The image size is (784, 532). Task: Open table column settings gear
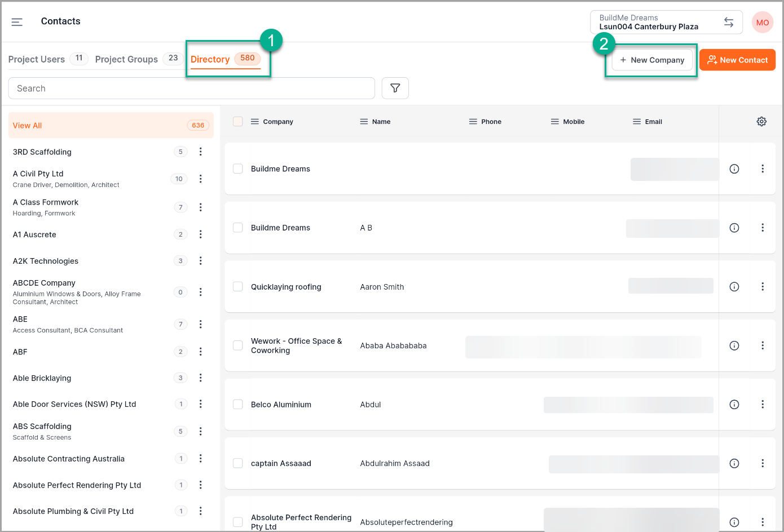point(761,122)
